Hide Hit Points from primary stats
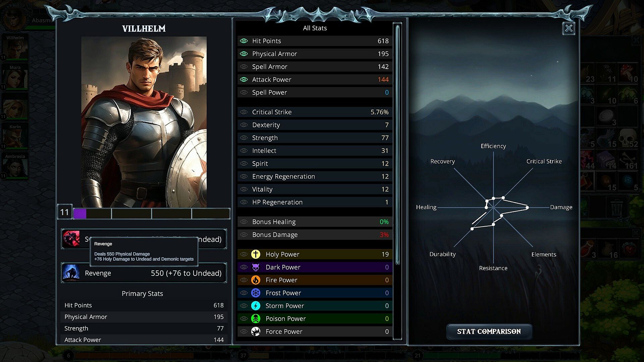 (x=244, y=41)
